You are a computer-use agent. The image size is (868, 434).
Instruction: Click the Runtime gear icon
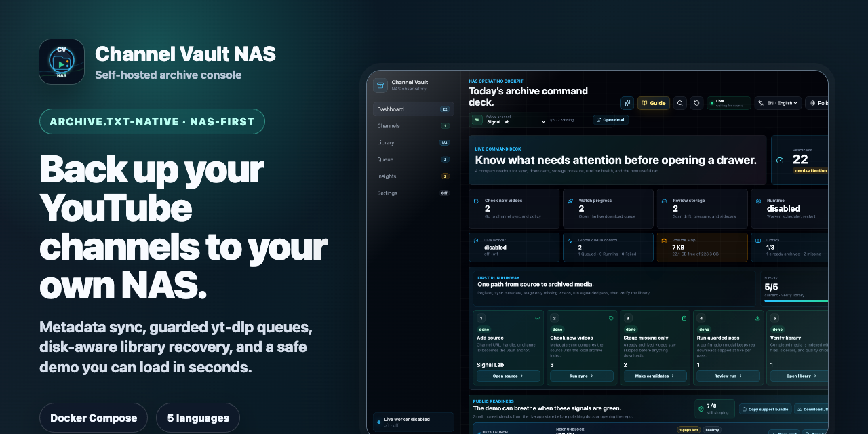click(x=758, y=201)
